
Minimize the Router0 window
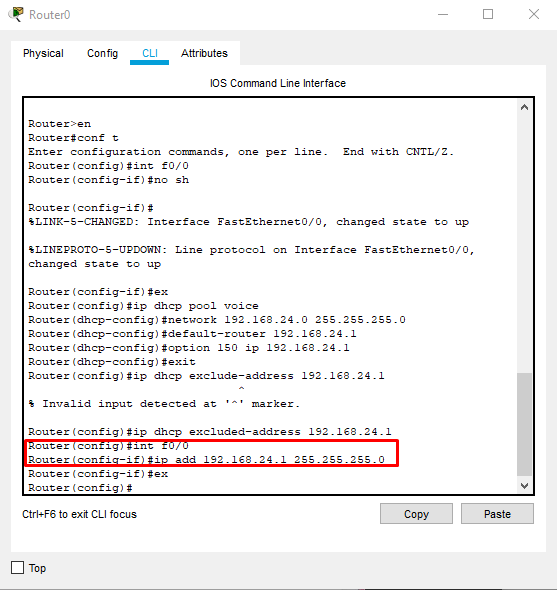click(443, 15)
